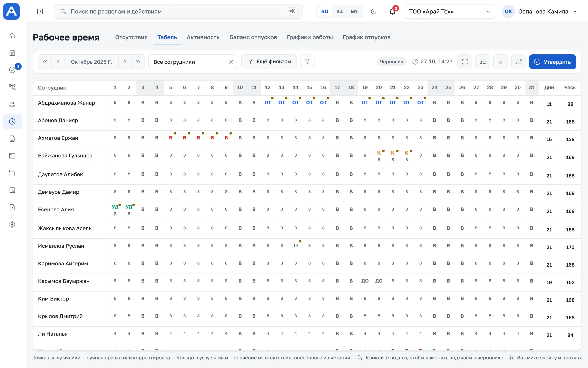Focus the Поиск по разделам search field
Screen dimensions: 588x368
[178, 11]
